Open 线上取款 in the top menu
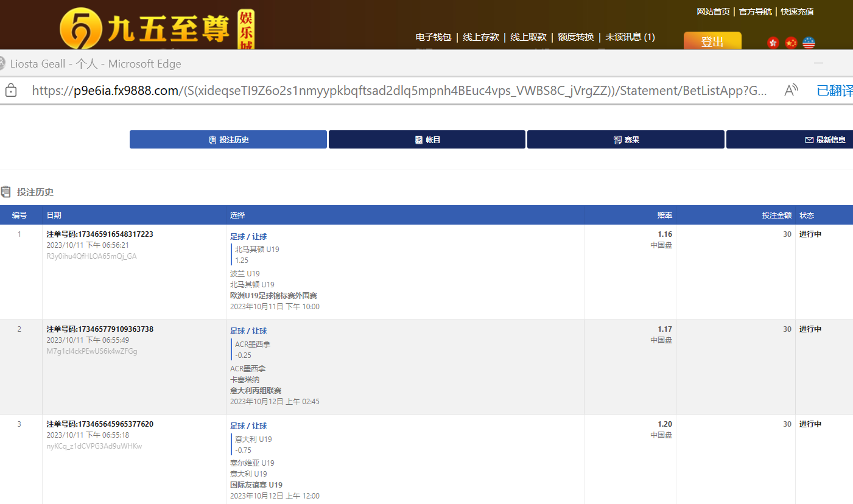The width and height of the screenshot is (853, 504). click(528, 37)
